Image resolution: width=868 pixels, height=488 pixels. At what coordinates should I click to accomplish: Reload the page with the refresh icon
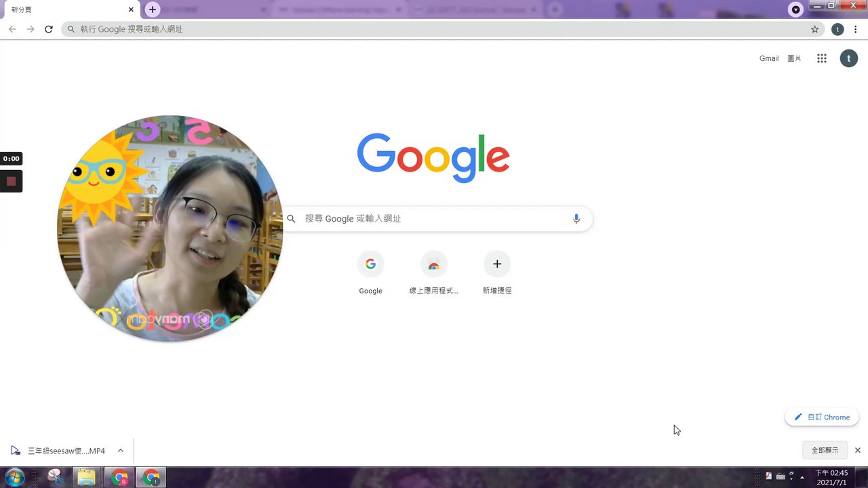(49, 29)
